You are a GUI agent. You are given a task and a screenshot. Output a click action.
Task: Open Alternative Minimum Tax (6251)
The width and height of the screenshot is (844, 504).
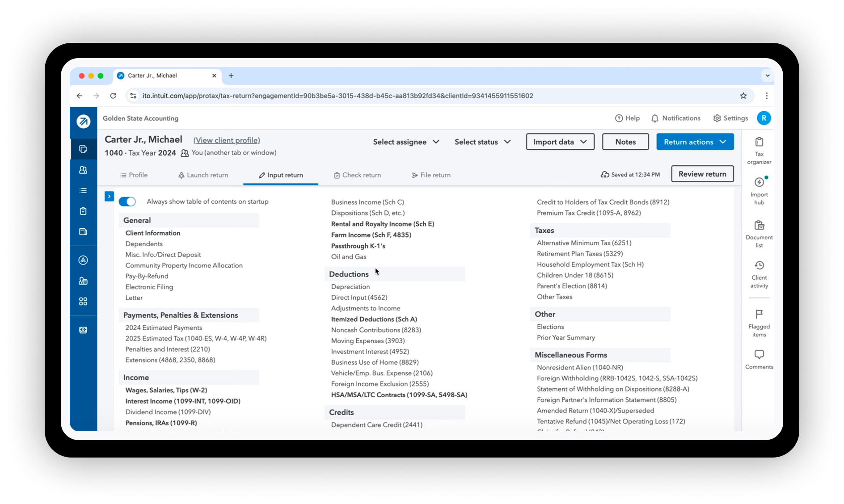pos(584,243)
